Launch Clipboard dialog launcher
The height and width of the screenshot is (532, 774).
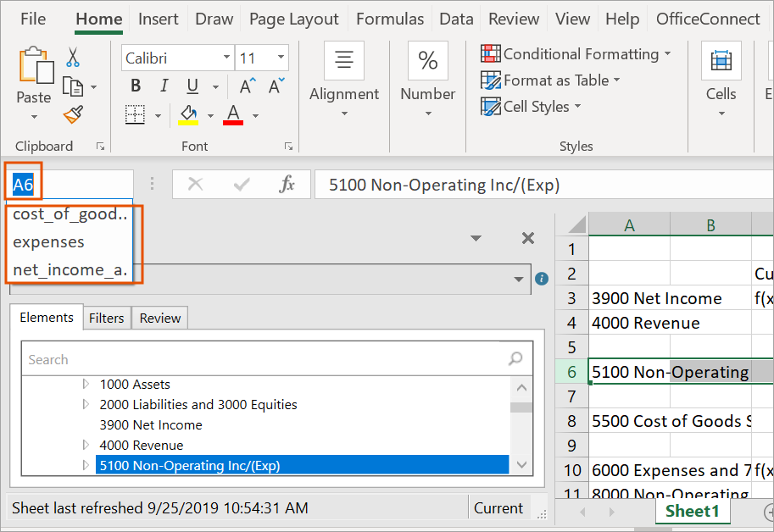101,147
